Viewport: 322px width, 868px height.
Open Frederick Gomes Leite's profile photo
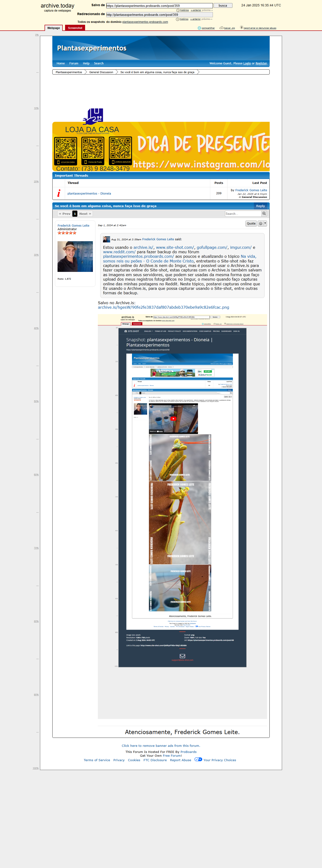click(75, 256)
